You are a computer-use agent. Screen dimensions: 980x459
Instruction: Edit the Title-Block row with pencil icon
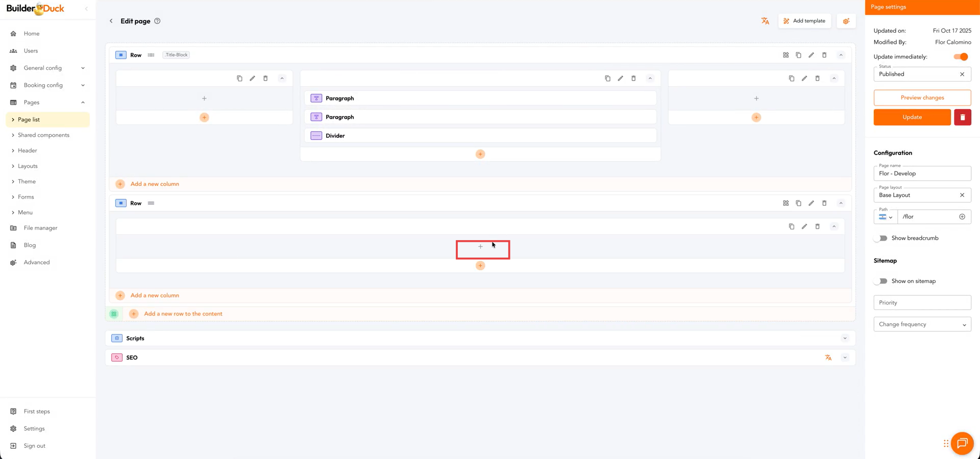811,55
